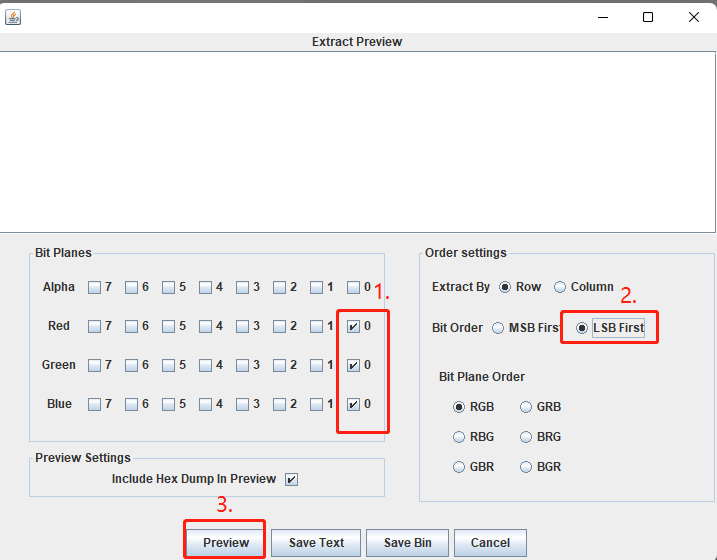Check Alpha bit 0 checkbox

353,288
